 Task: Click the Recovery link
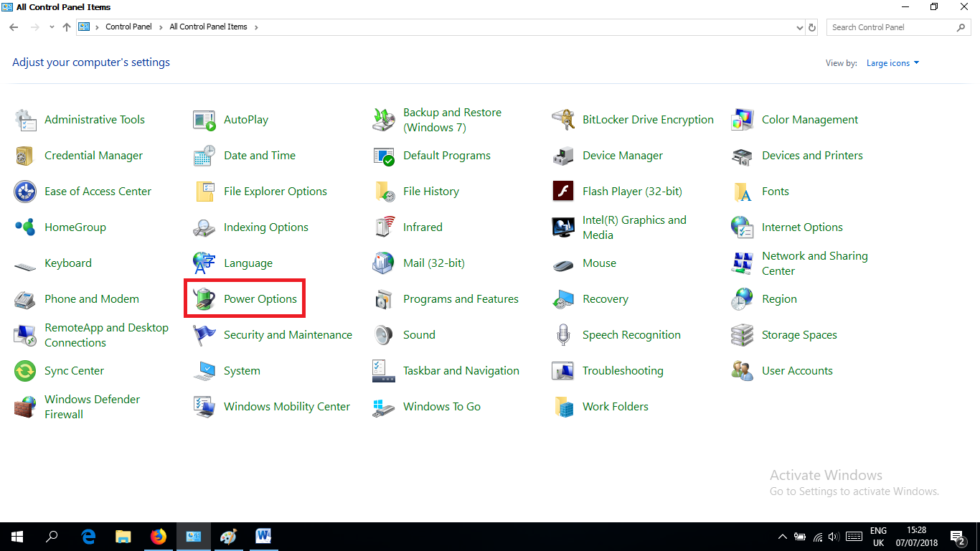(x=606, y=299)
